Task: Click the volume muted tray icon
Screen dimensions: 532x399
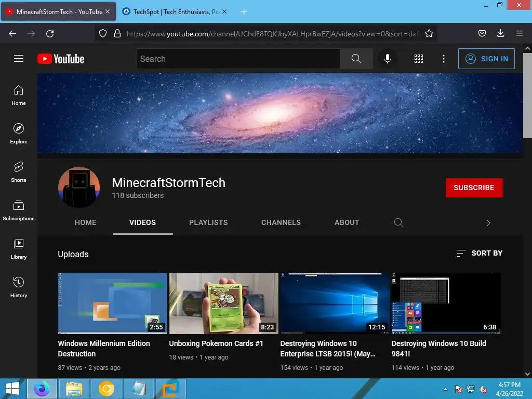Action: pyautogui.click(x=483, y=389)
